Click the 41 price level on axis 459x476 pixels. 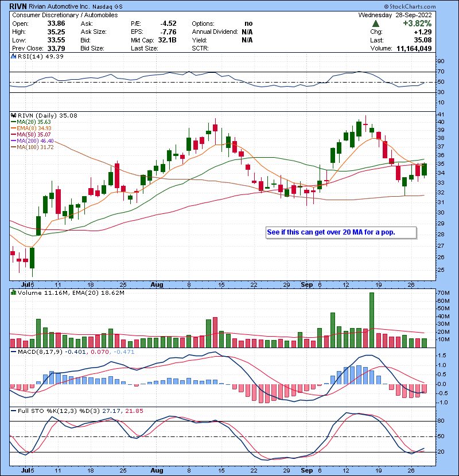[x=441, y=115]
